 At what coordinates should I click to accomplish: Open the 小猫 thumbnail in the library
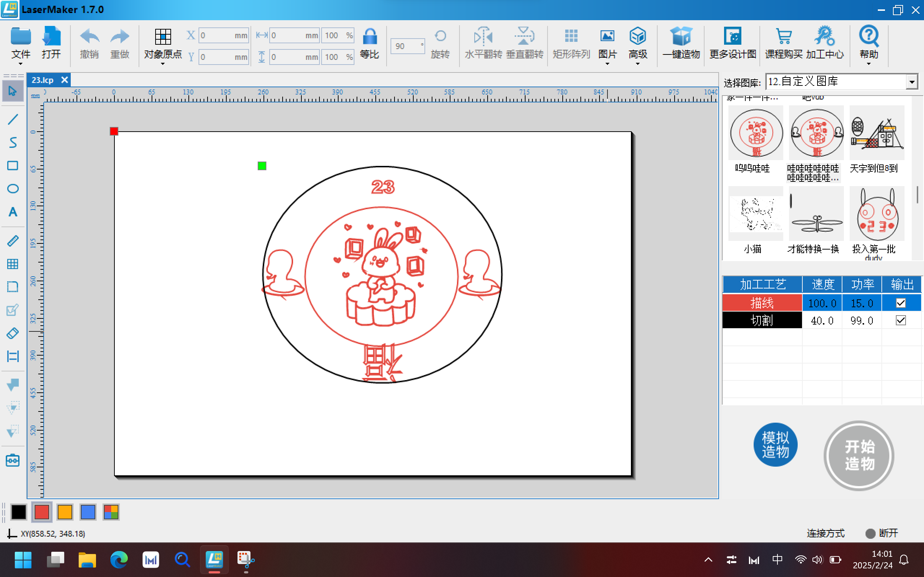pyautogui.click(x=755, y=214)
